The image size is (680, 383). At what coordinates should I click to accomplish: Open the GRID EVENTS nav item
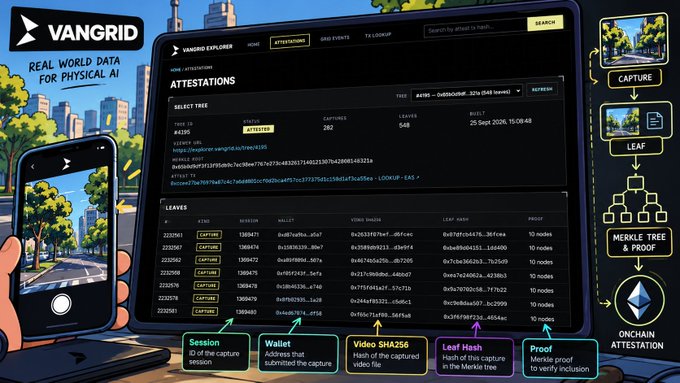[x=334, y=38]
